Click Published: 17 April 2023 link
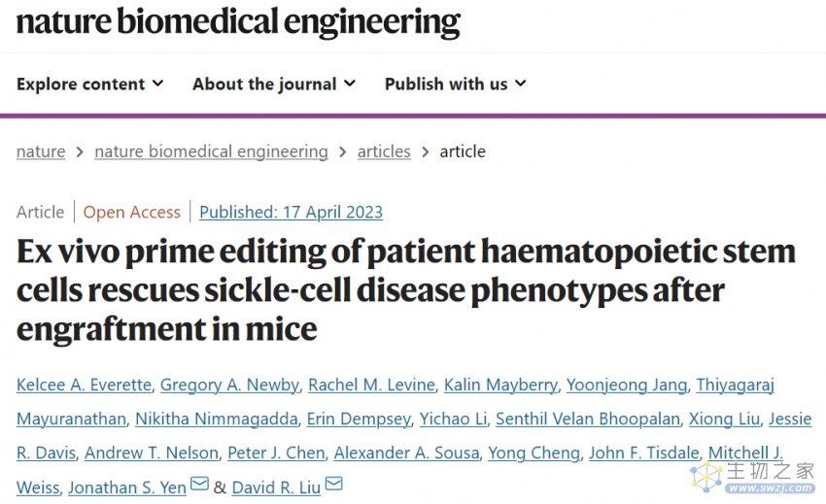 tap(291, 213)
